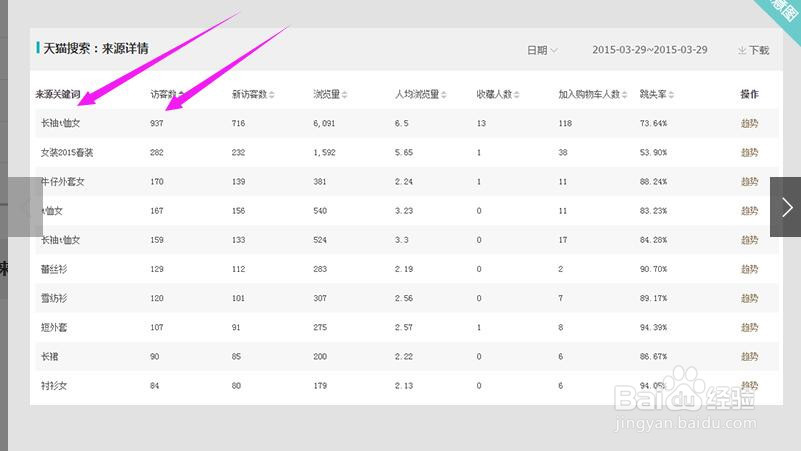Select keyword 牛仔外套女
The width and height of the screenshot is (801, 451).
point(62,181)
